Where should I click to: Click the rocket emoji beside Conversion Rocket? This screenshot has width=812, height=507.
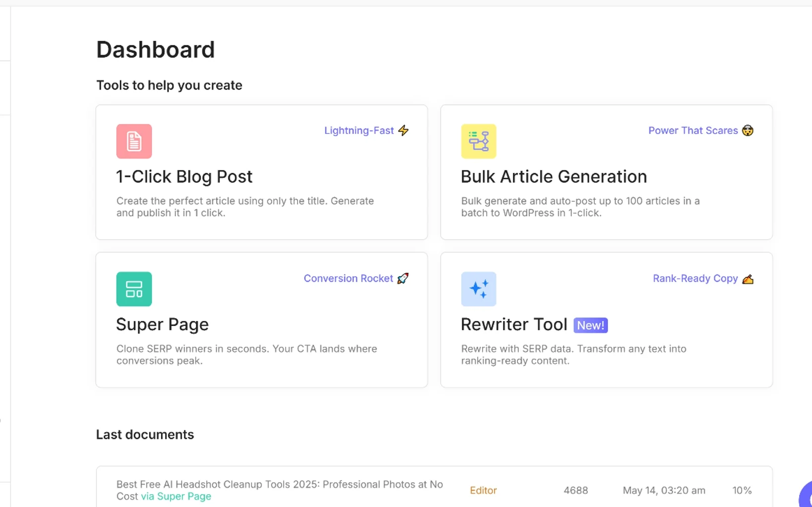(x=403, y=278)
